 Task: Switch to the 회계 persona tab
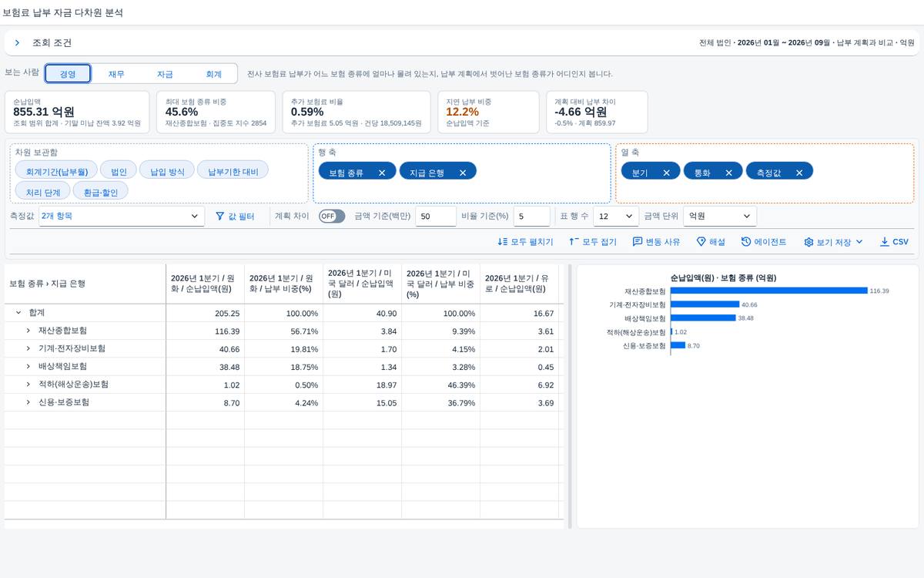point(213,74)
